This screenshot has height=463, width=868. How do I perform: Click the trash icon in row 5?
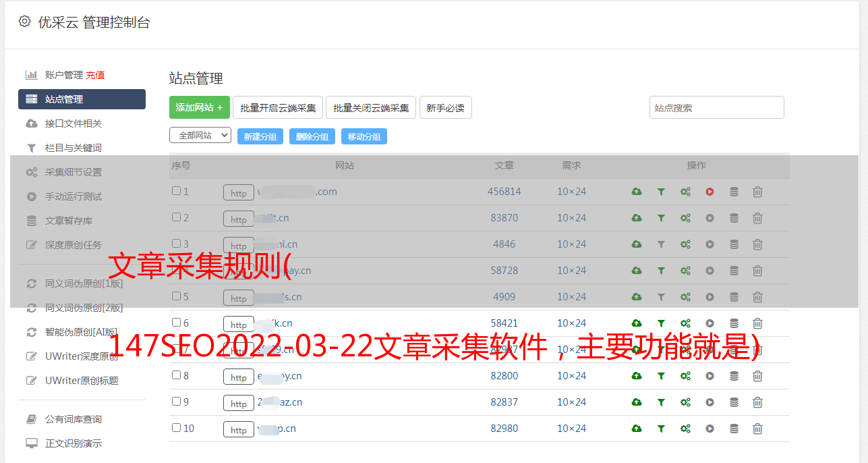pyautogui.click(x=757, y=297)
